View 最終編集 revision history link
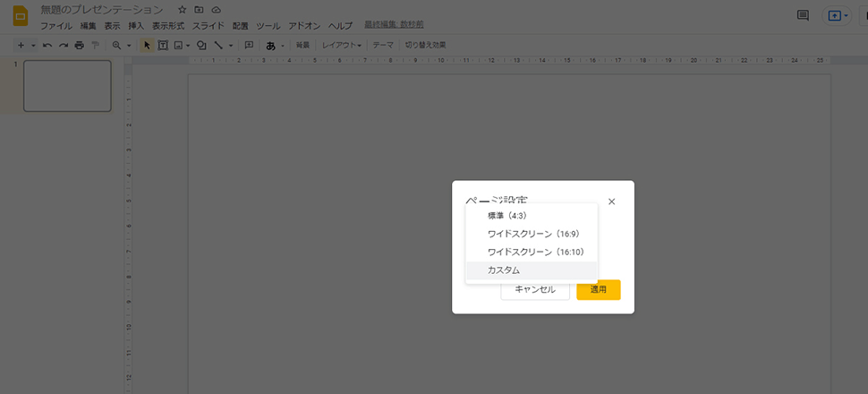This screenshot has height=394, width=868. [394, 25]
